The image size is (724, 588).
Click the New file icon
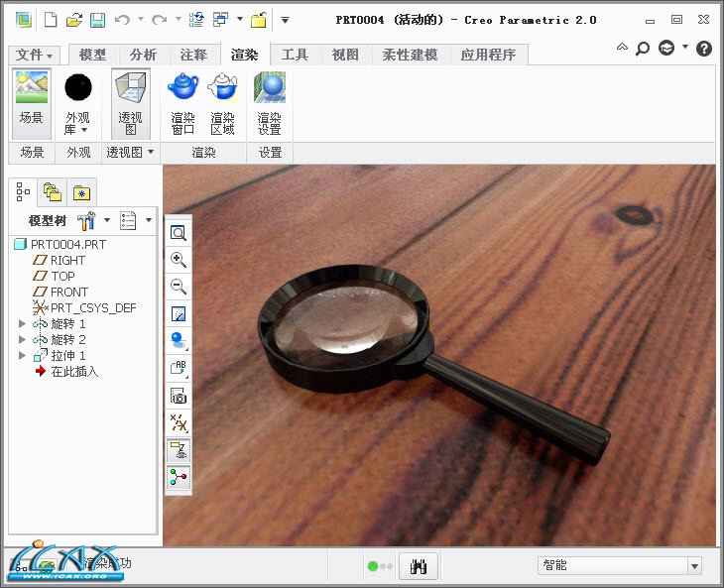pyautogui.click(x=51, y=20)
